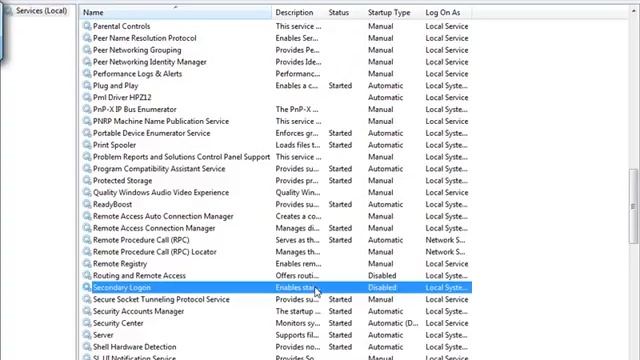Click Automatic (D... startup type of Security Center
640x360 pixels.
(393, 323)
